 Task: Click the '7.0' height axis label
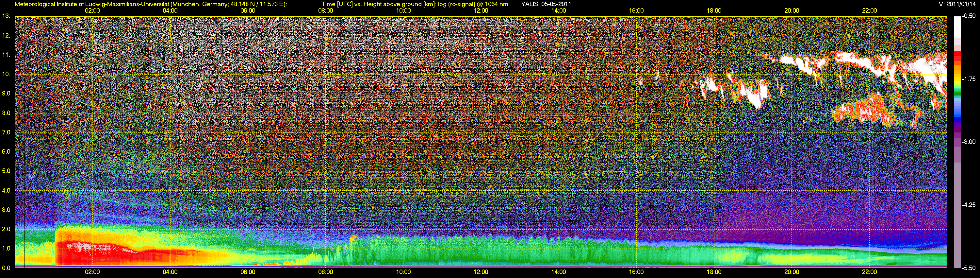tap(6, 132)
